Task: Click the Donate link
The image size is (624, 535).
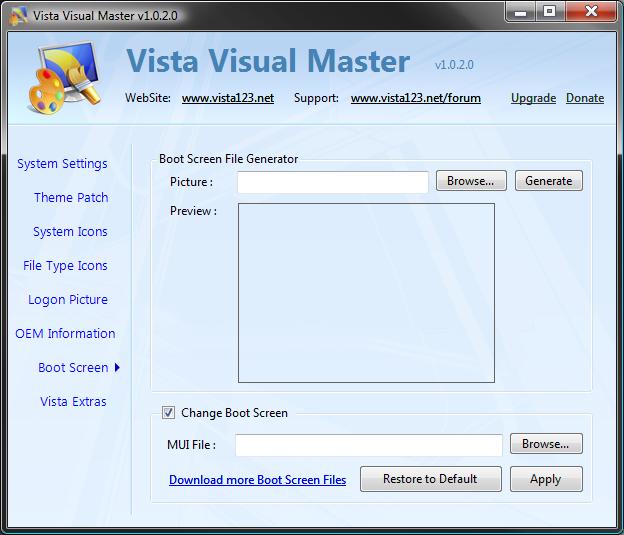Action: point(585,98)
